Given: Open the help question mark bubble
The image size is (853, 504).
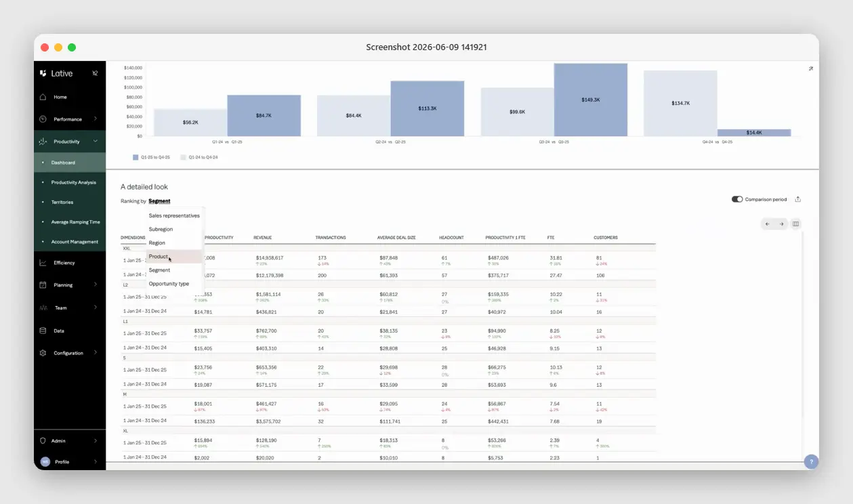Looking at the screenshot, I should point(811,462).
